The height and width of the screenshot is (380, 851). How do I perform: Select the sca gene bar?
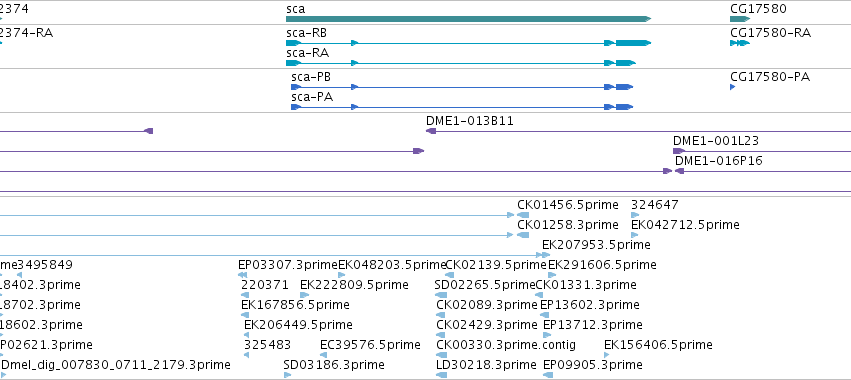coord(468,19)
